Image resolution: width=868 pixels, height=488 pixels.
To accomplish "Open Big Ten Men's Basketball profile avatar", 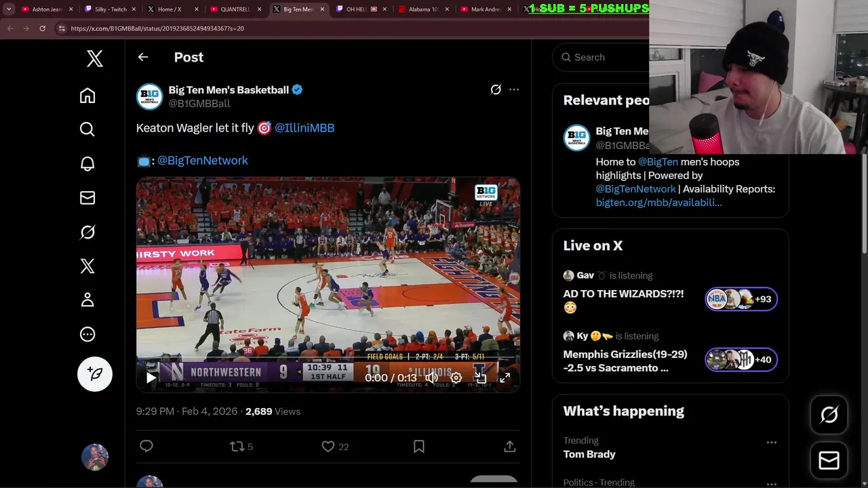I will (x=150, y=96).
